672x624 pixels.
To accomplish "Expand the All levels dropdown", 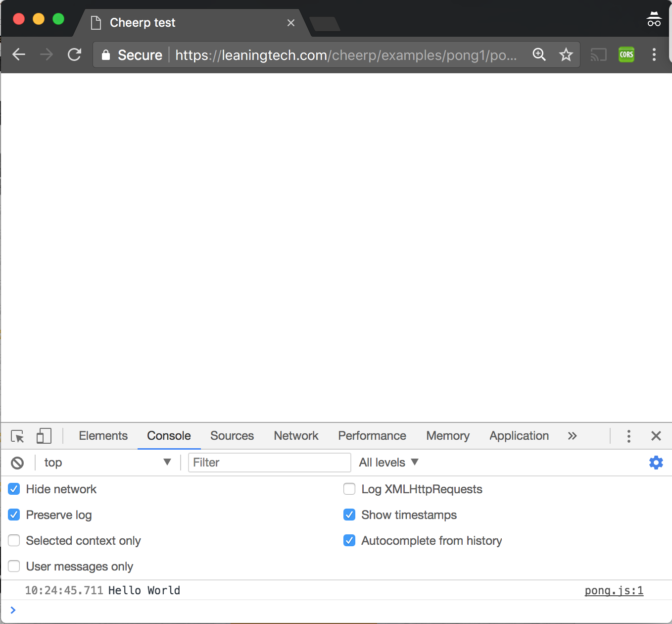I will point(388,463).
